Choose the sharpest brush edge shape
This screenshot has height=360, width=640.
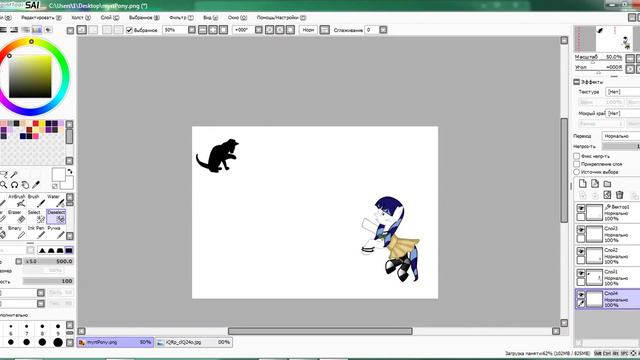pos(42,250)
